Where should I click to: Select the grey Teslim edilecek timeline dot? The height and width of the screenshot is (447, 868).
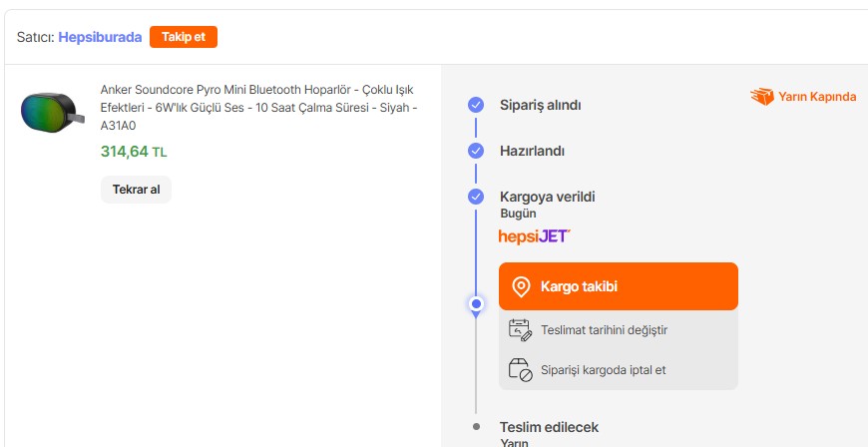coord(476,427)
